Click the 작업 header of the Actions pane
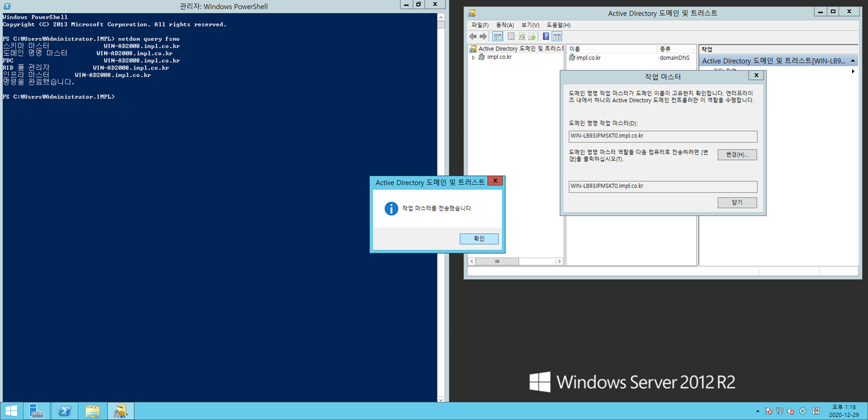The height and width of the screenshot is (420, 868). (x=779, y=49)
